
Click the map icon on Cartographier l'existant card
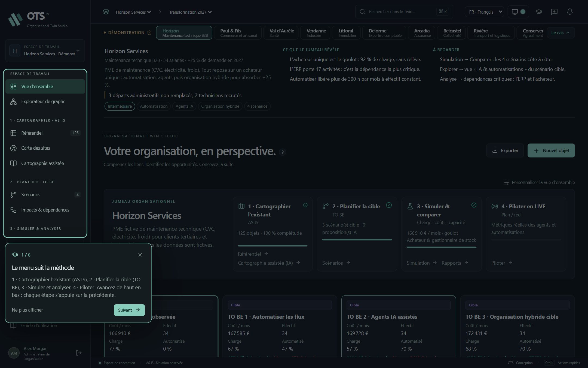click(x=241, y=206)
